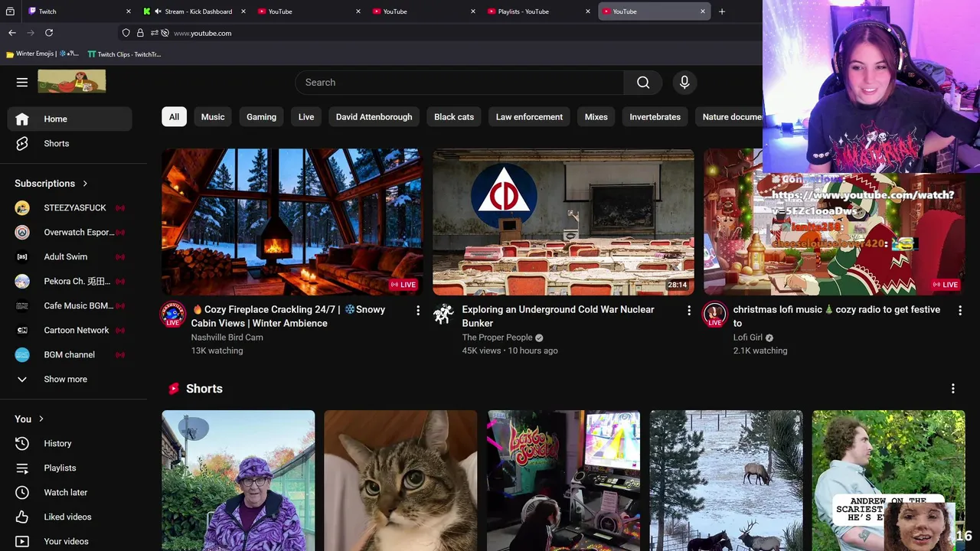
Task: Open the Cartoon Network subscription
Action: [x=70, y=331]
